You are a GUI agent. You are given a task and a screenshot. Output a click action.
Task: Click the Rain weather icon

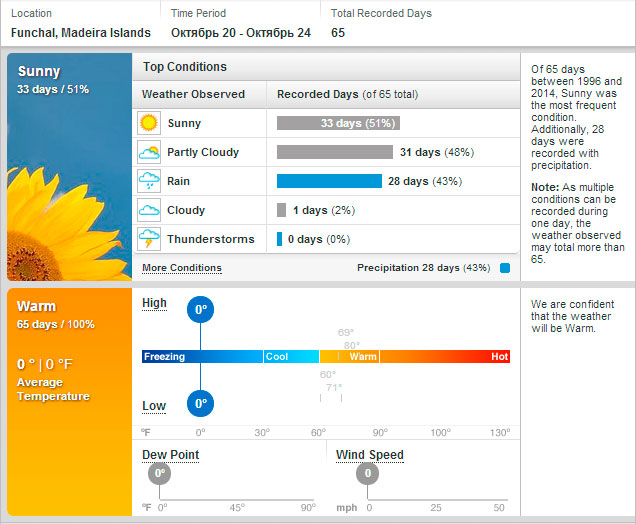tap(149, 182)
